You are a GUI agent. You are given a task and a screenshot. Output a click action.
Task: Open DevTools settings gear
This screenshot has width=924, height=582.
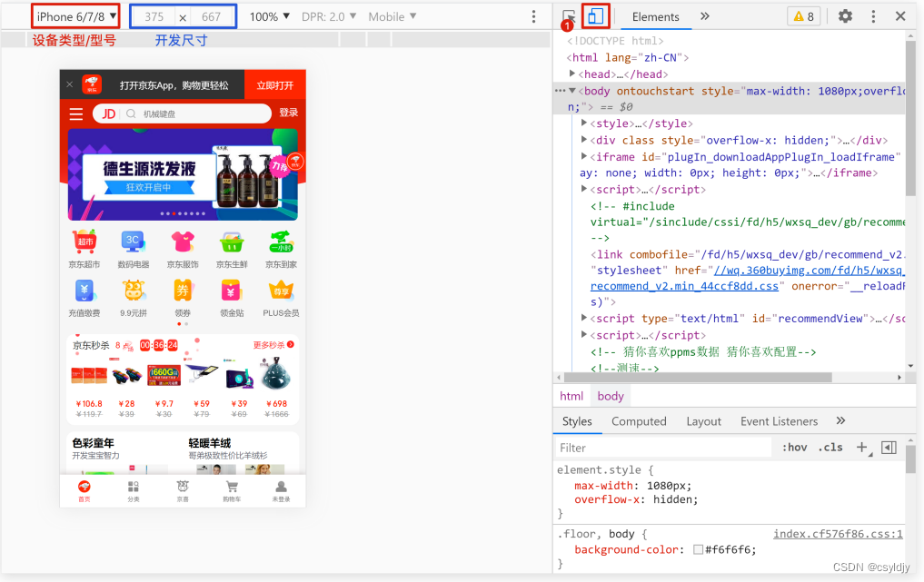point(846,15)
